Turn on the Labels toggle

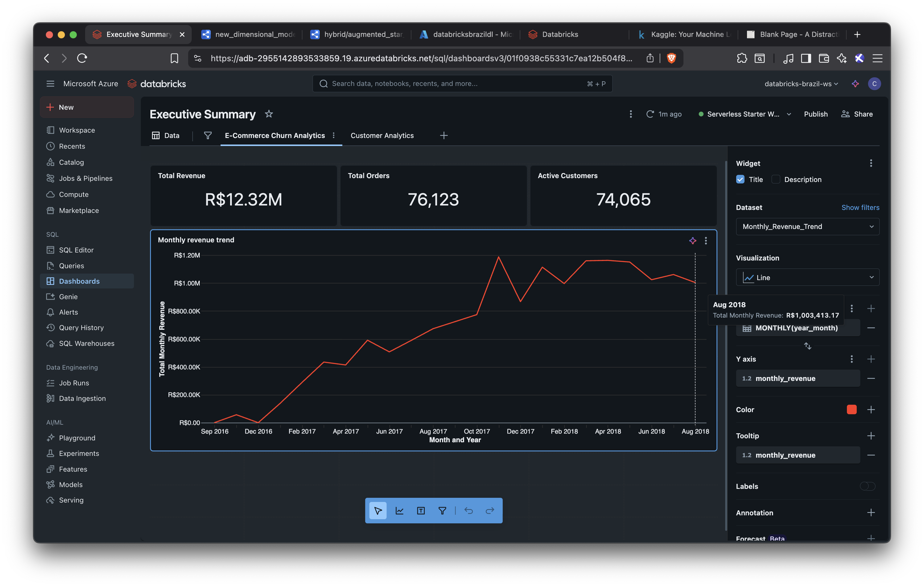point(867,486)
